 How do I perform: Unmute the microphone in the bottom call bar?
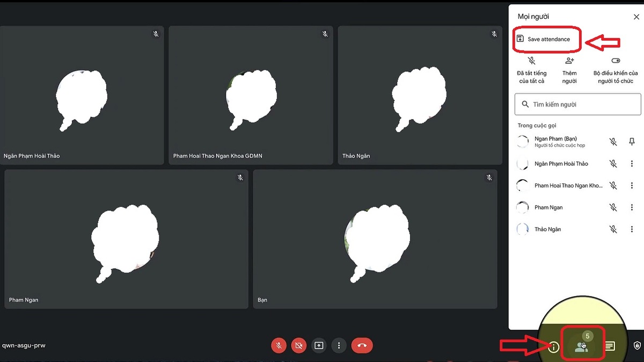[x=279, y=345]
